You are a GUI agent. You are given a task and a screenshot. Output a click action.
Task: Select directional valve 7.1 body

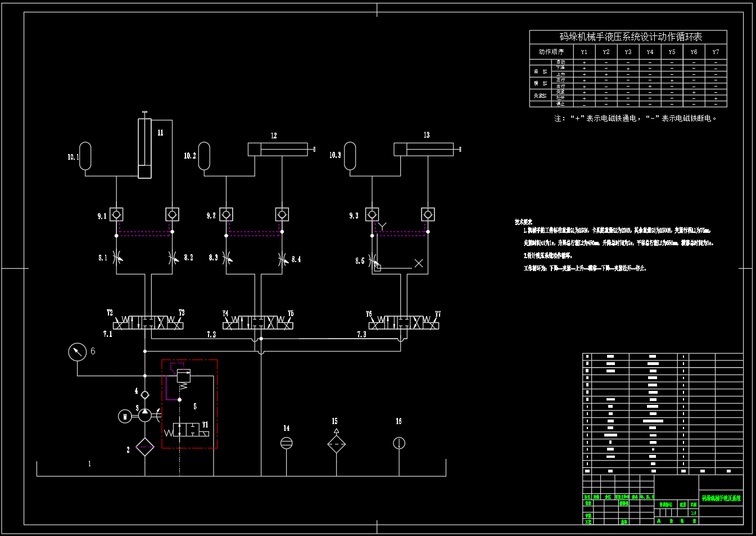pos(148,323)
